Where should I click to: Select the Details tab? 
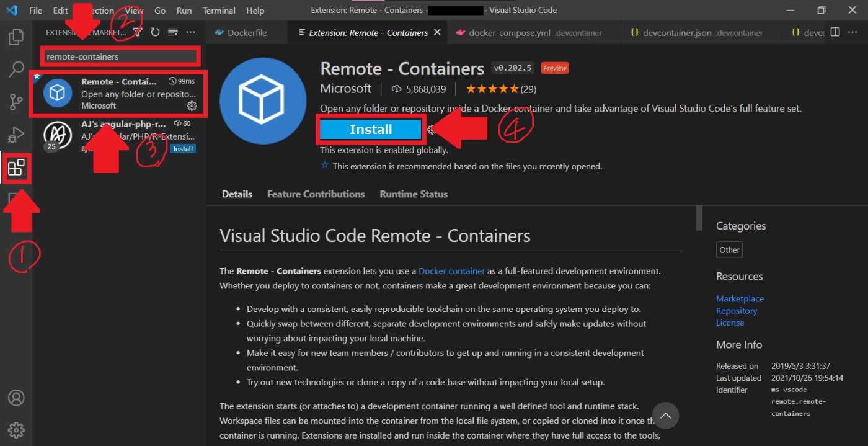coord(237,194)
